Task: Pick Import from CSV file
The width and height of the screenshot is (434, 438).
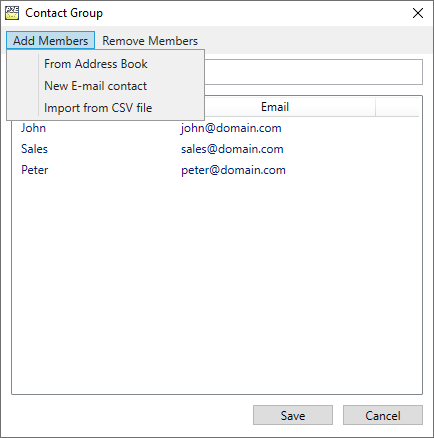Action: tap(98, 108)
